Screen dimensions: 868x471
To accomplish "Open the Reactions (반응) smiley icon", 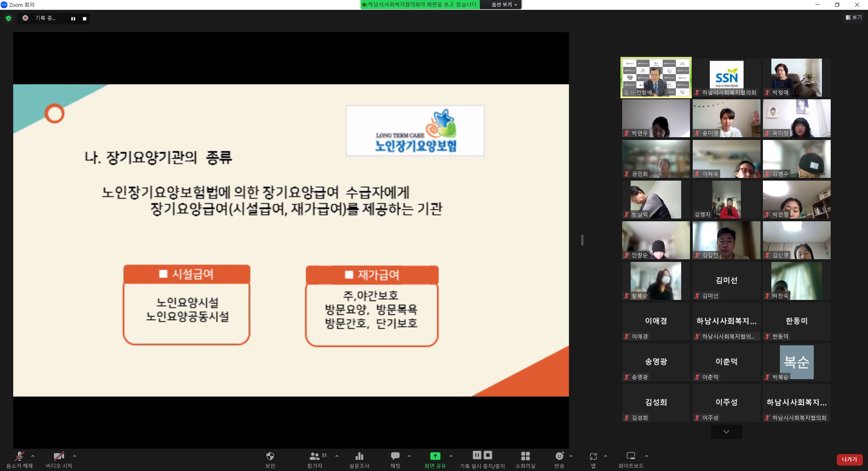I will (x=559, y=456).
